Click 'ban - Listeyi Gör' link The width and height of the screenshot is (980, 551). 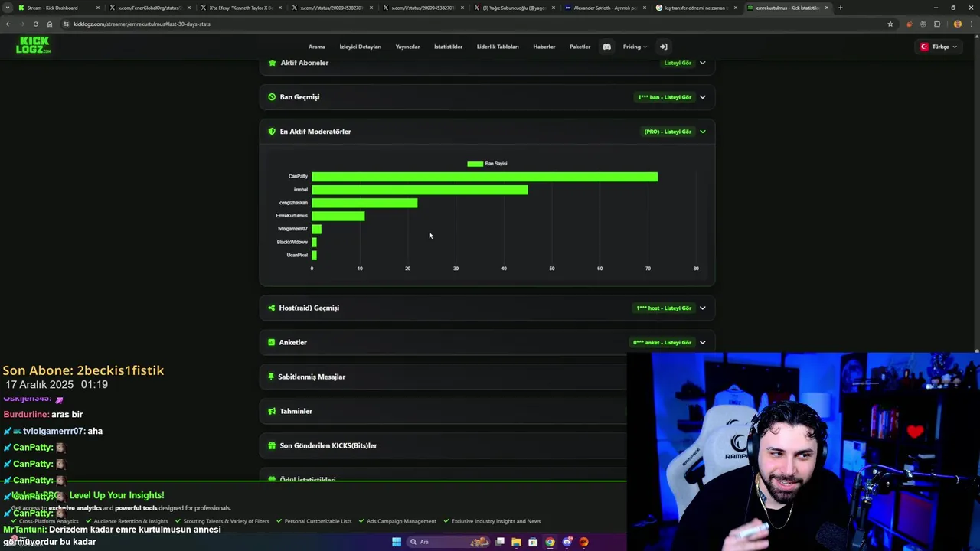[665, 97]
